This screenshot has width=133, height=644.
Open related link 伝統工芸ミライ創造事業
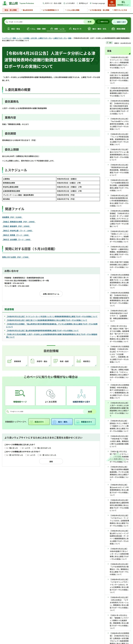click(x=47, y=320)
